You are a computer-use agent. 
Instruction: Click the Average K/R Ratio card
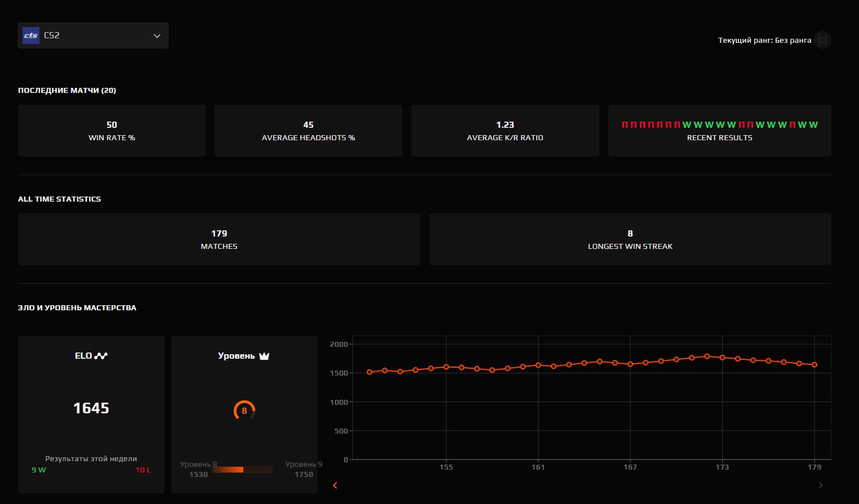(x=505, y=131)
